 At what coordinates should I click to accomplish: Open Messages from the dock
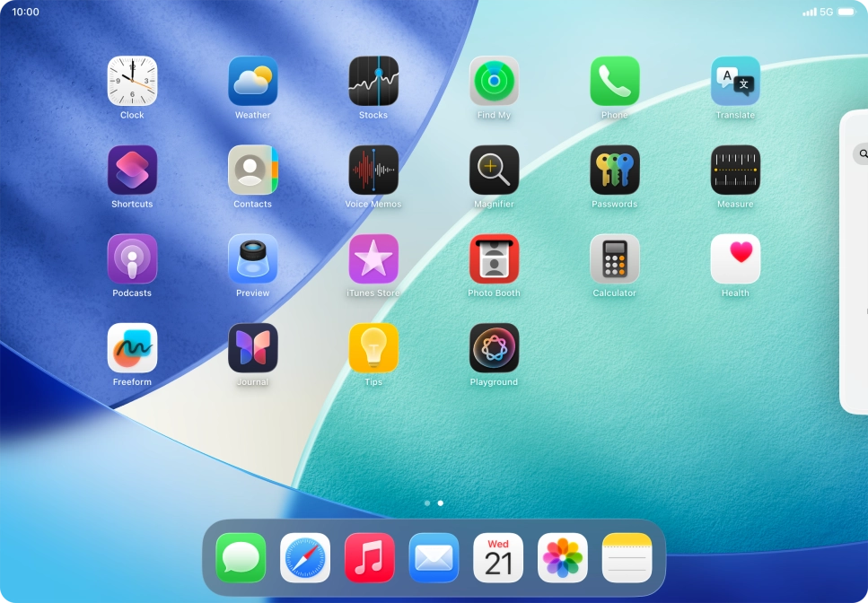coord(241,557)
